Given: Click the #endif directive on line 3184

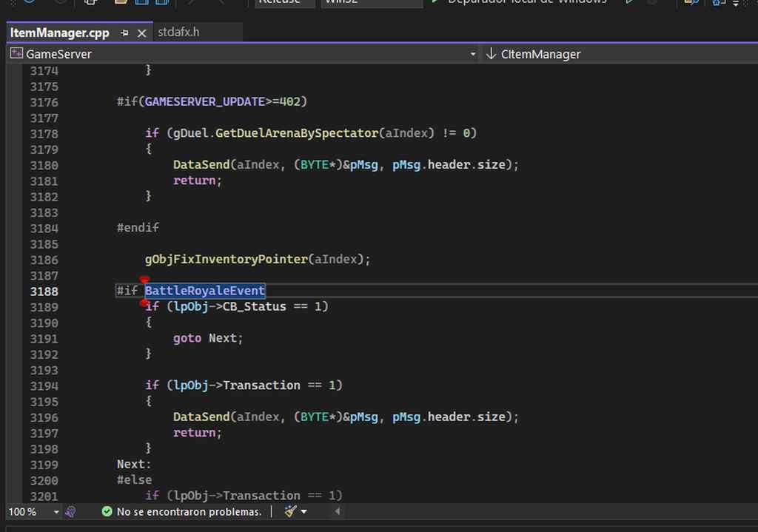Looking at the screenshot, I should pos(138,228).
